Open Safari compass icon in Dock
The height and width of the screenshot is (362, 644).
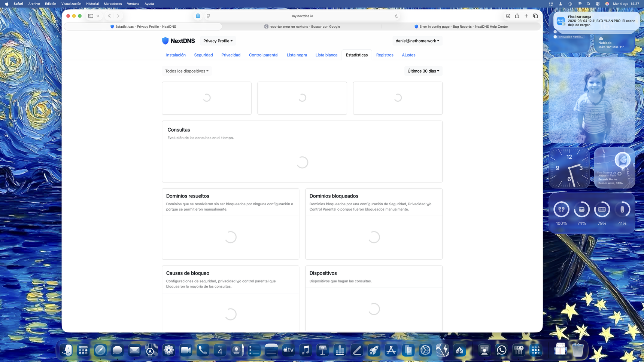(x=100, y=350)
